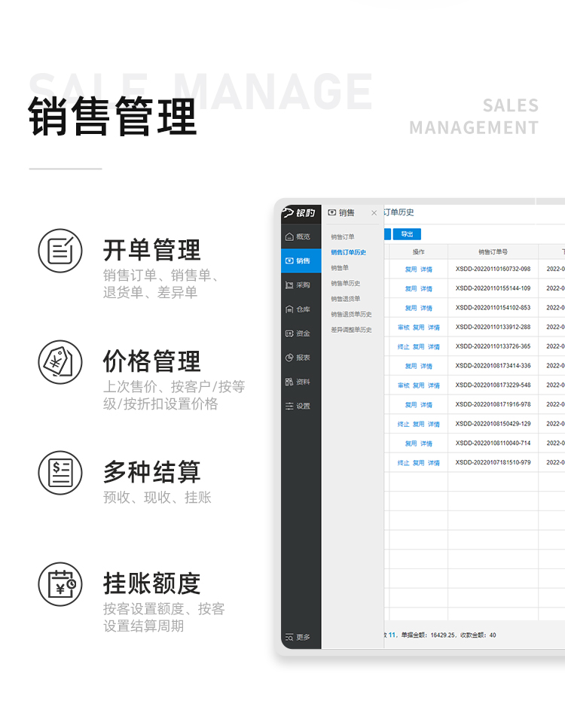Click the 多种结算 heading

(152, 472)
